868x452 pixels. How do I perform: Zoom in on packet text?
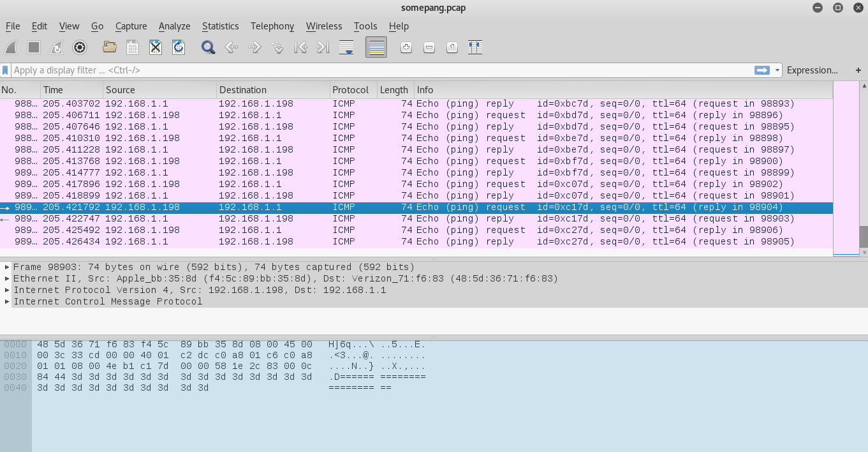[406, 47]
